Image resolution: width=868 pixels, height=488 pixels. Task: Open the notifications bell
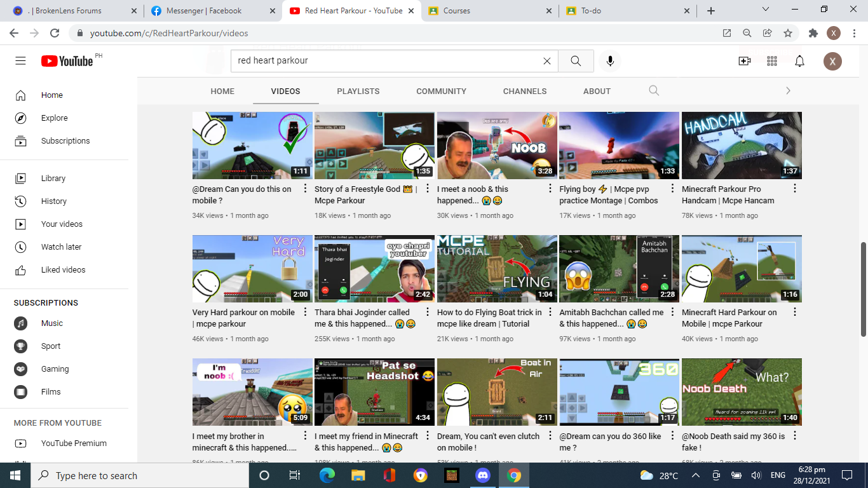pos(800,61)
